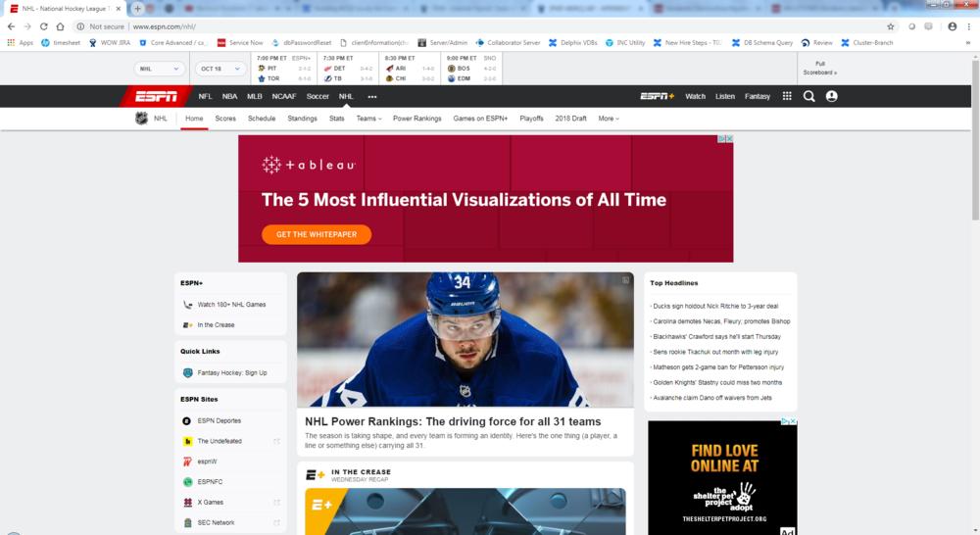Image resolution: width=980 pixels, height=535 pixels.
Task: Go to NFL section
Action: (205, 96)
